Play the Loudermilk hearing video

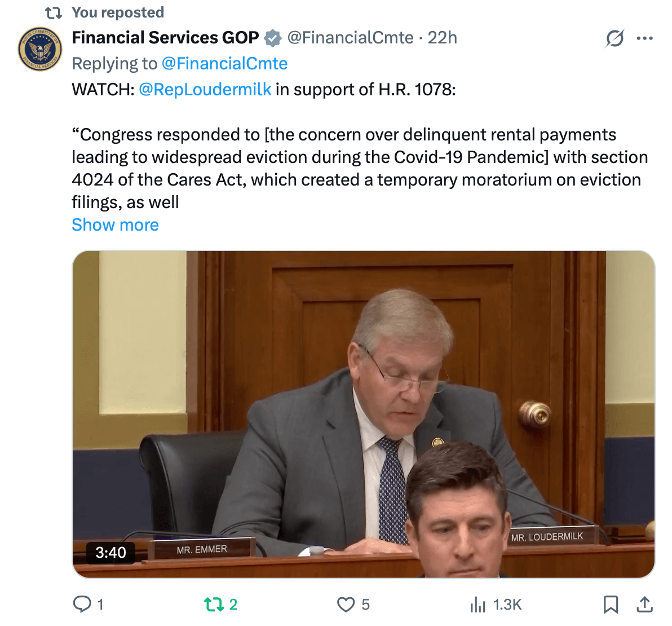[364, 414]
